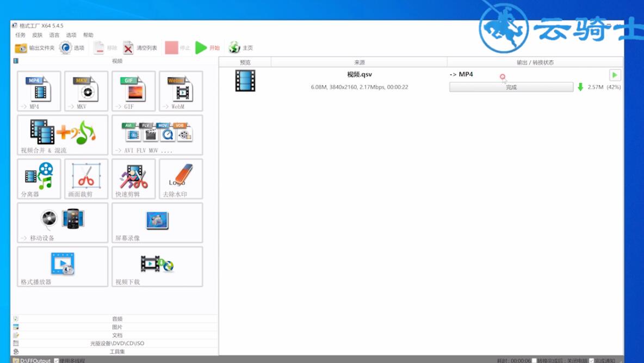This screenshot has height=363, width=644.
Task: Open the video download (视频下载) tile
Action: pyautogui.click(x=157, y=267)
